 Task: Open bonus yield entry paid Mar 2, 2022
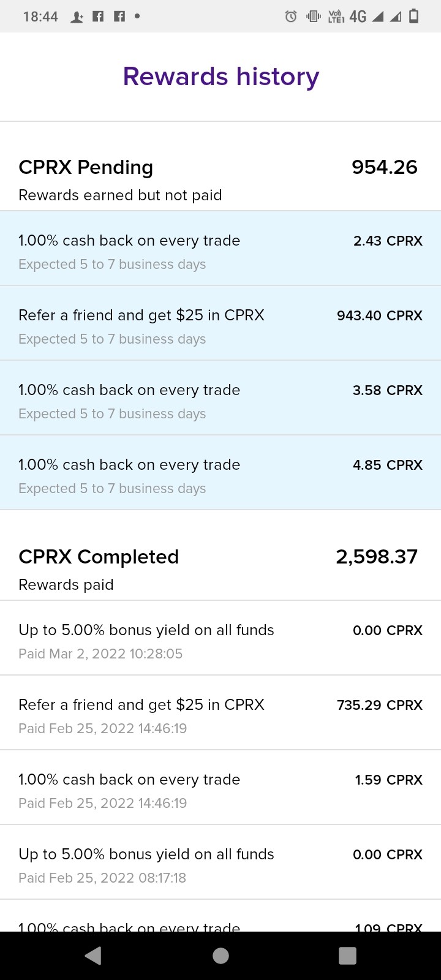coord(221,638)
